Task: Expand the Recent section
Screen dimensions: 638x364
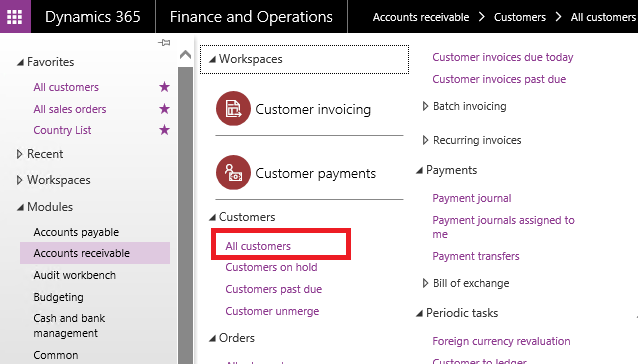Action: pyautogui.click(x=19, y=154)
